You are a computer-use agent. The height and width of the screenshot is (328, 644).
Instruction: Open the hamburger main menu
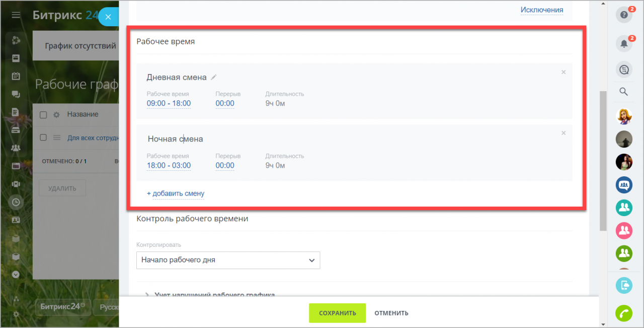coord(16,15)
